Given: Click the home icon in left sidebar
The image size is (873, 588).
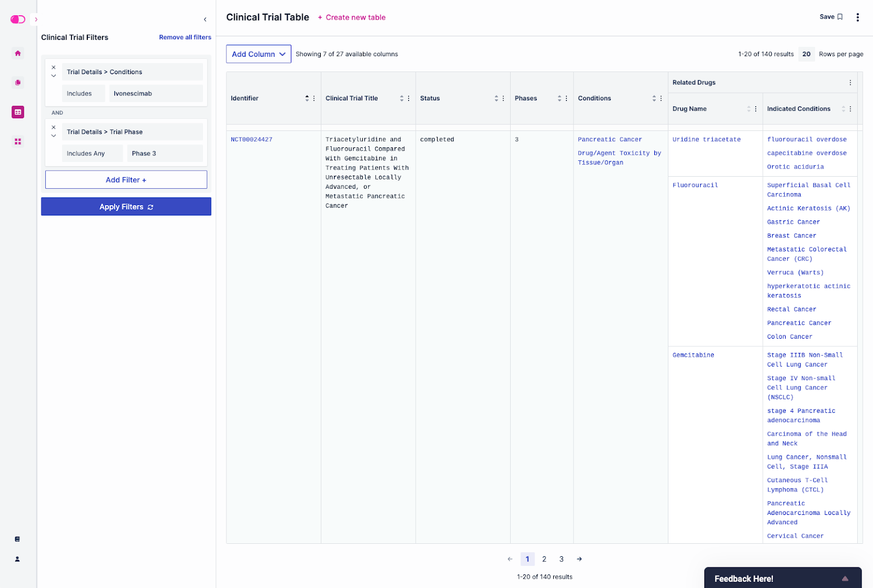Looking at the screenshot, I should point(18,53).
